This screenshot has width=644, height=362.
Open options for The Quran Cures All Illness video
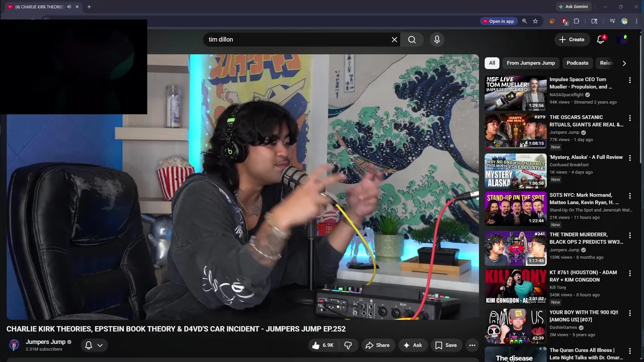(629, 351)
